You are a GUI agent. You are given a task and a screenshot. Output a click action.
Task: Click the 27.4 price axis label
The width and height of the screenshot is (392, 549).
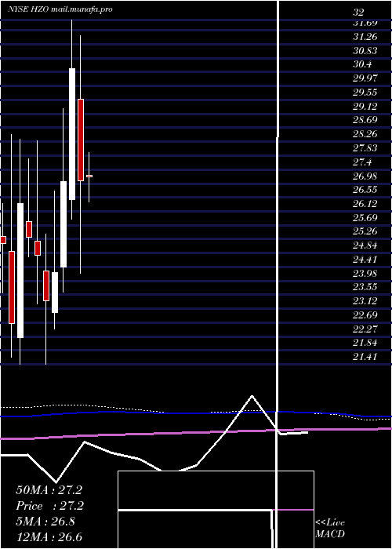pos(362,162)
